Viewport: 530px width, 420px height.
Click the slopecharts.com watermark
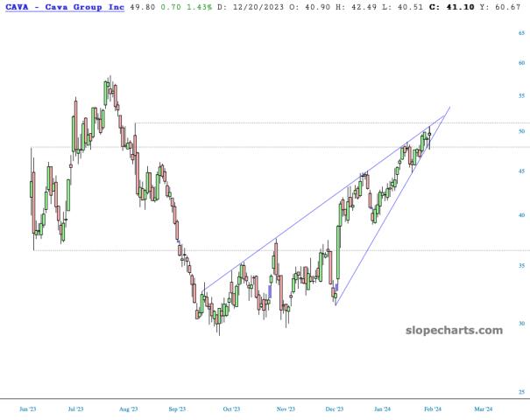[456, 330]
